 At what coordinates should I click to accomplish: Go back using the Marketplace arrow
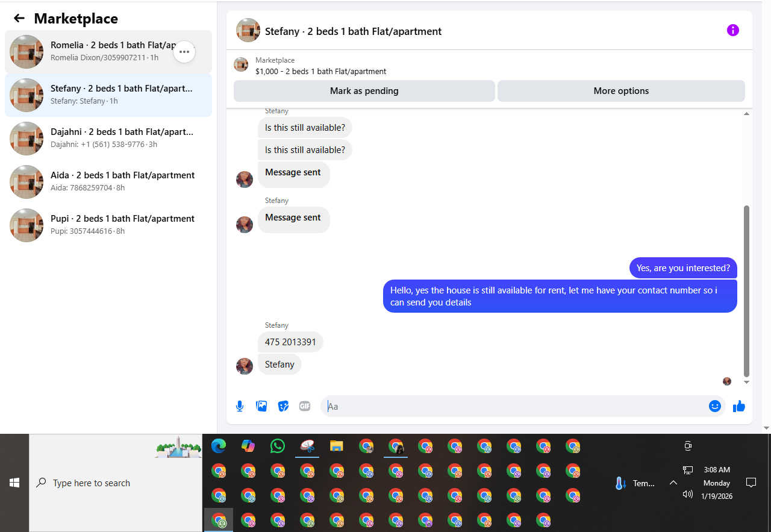click(x=19, y=18)
